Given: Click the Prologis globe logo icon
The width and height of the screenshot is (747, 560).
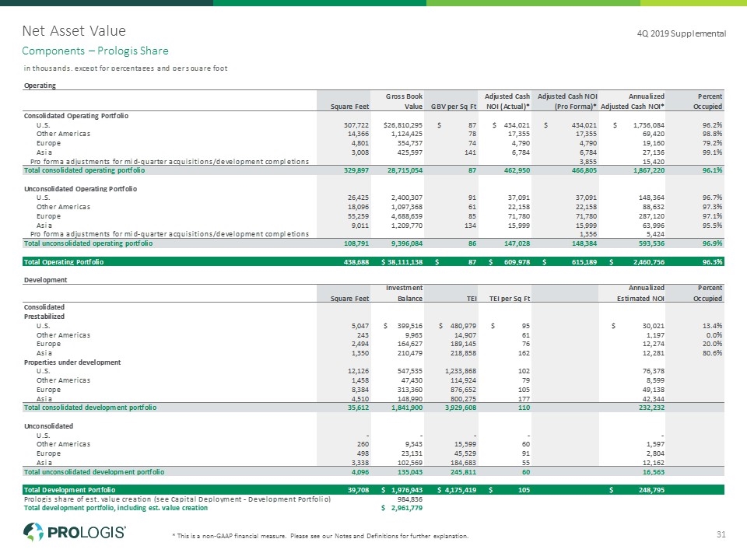Looking at the screenshot, I should pos(33,532).
